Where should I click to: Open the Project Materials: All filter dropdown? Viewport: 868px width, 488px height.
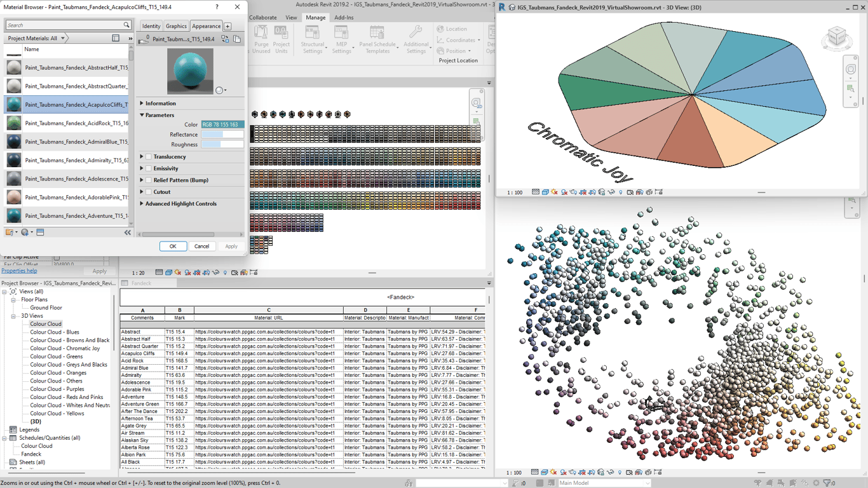[x=36, y=38]
